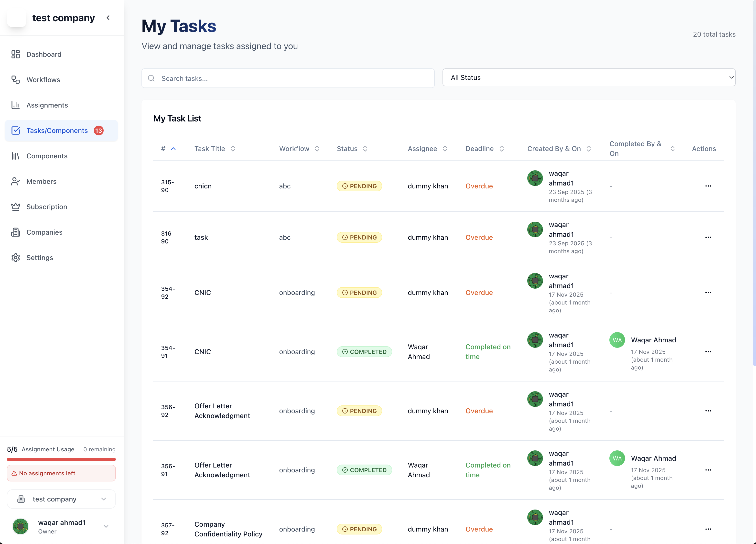The height and width of the screenshot is (544, 756).
Task: Toggle ascending sort on the # column
Action: click(174, 149)
